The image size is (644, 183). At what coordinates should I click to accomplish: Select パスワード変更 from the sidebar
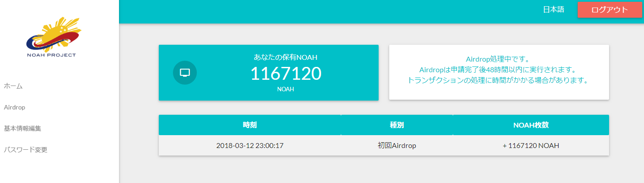26,150
